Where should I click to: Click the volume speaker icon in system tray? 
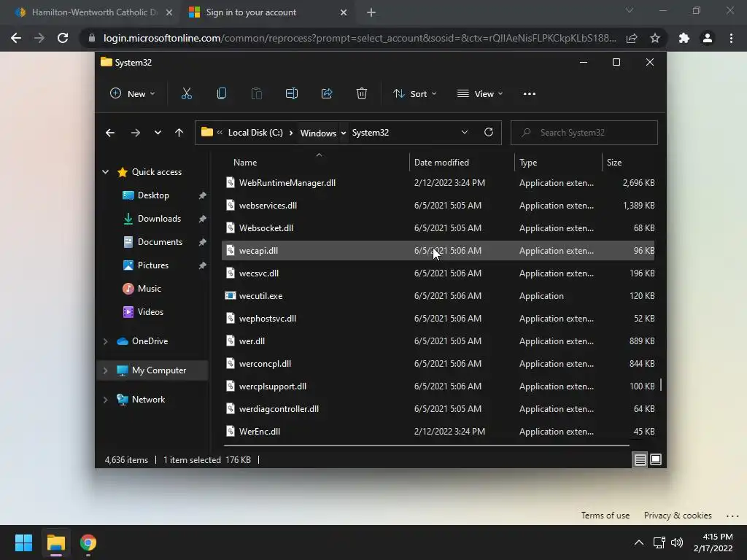(676, 542)
